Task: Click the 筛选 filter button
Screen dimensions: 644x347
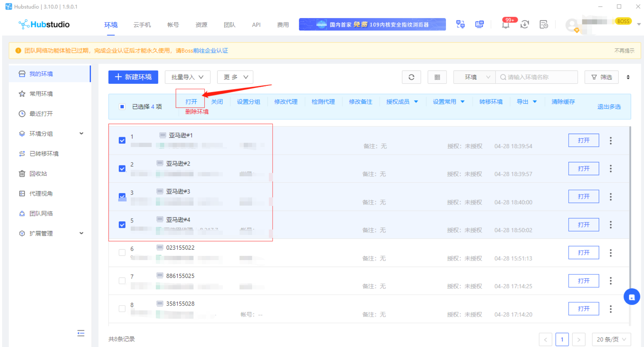Action: pos(601,77)
